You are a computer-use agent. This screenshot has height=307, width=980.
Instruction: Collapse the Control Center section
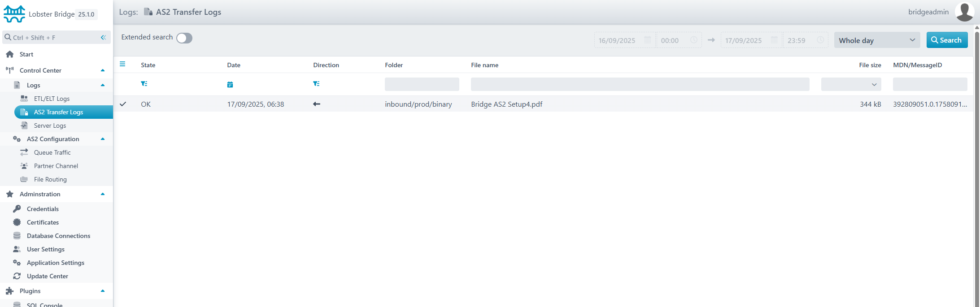coord(103,70)
